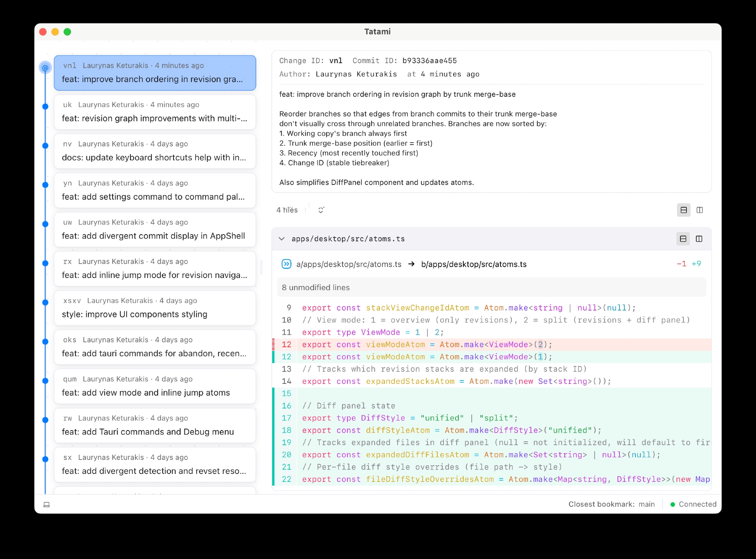Select global unified diff view icon
The width and height of the screenshot is (756, 559).
[x=683, y=210]
